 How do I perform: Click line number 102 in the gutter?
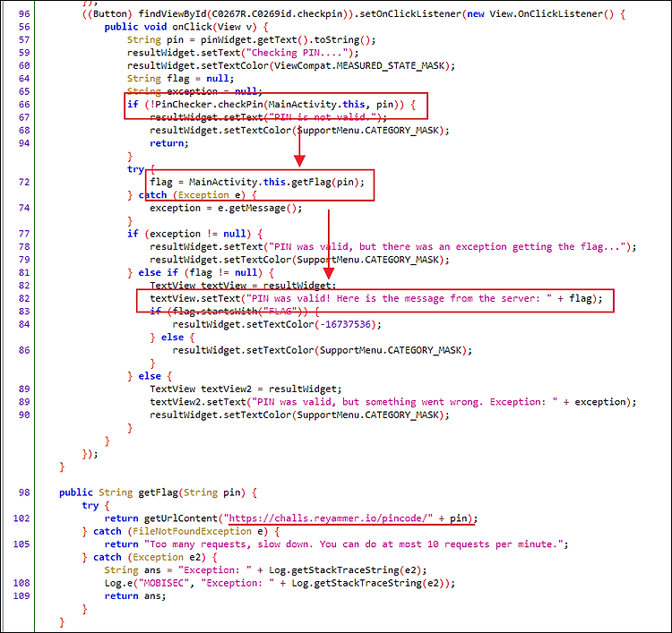pyautogui.click(x=22, y=518)
